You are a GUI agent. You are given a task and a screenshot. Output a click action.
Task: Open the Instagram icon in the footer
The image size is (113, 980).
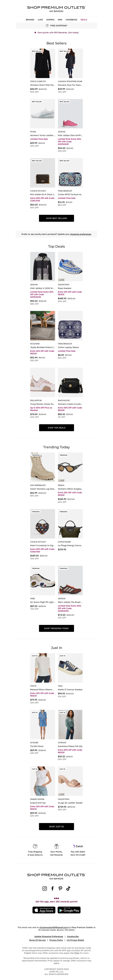(44, 888)
